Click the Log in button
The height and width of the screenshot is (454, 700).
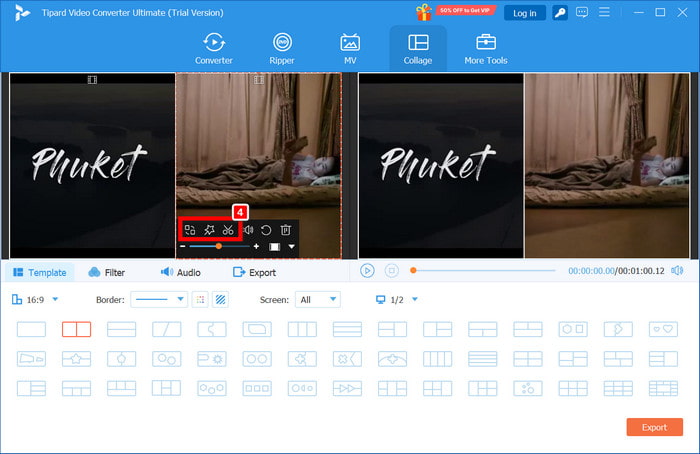tap(525, 13)
